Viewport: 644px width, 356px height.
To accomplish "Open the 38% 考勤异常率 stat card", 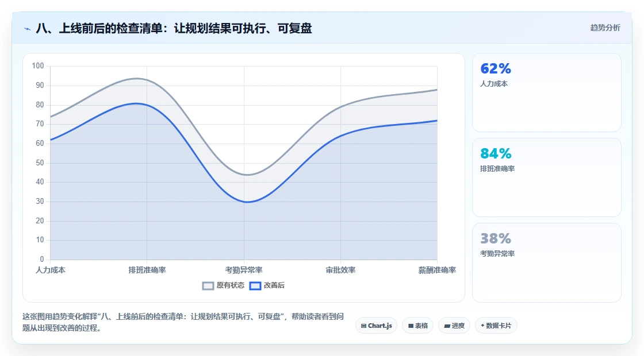I will point(547,262).
